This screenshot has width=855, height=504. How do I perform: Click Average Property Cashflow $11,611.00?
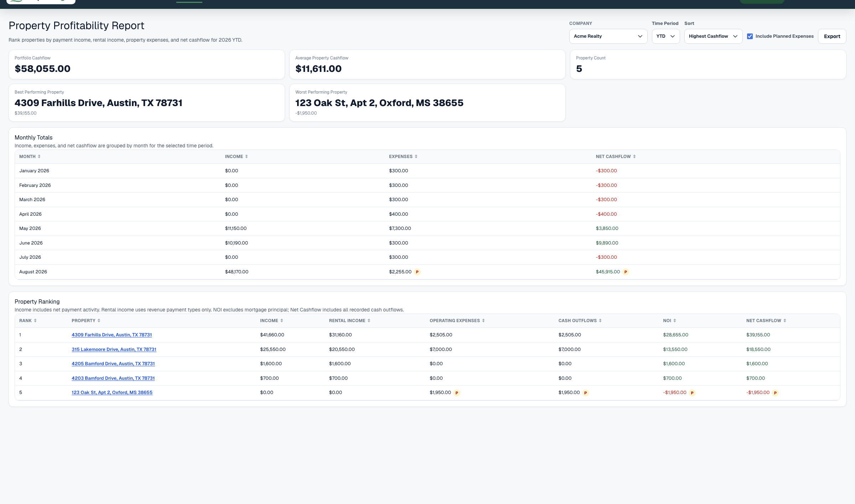pyautogui.click(x=318, y=69)
